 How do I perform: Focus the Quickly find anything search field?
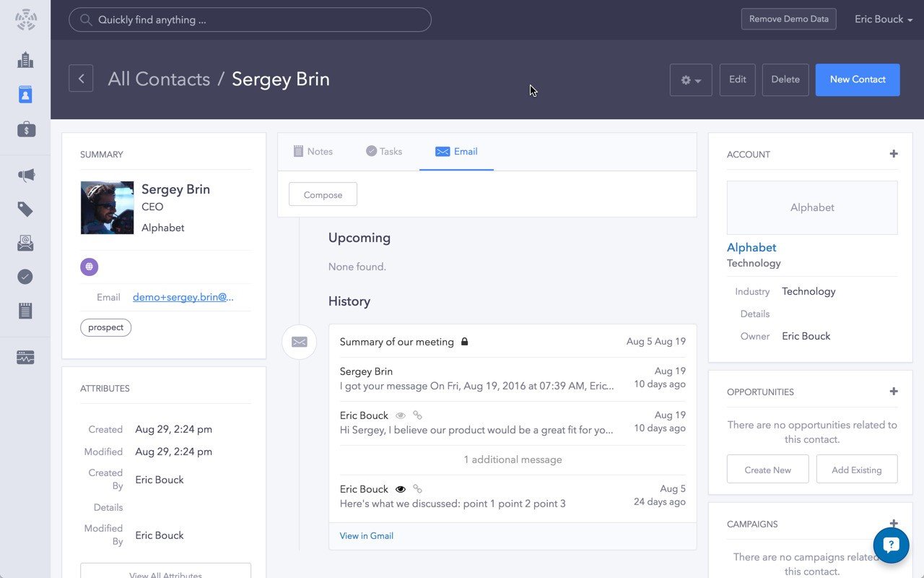(250, 20)
